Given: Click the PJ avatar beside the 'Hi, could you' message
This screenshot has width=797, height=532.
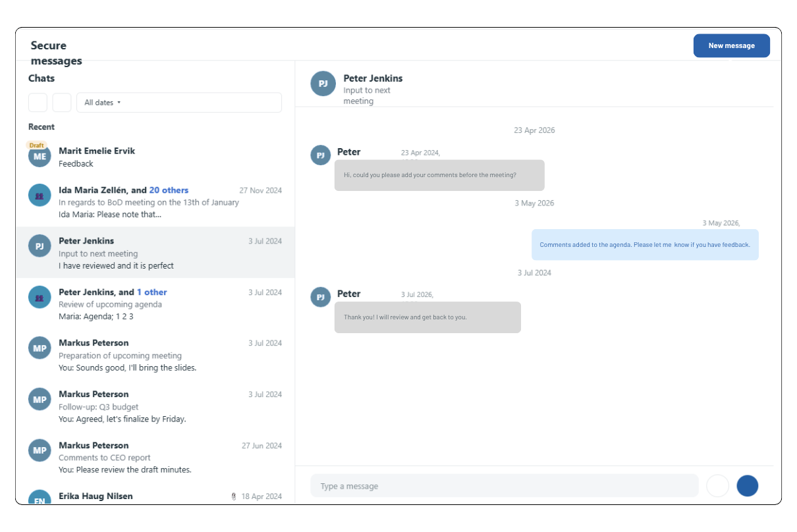Looking at the screenshot, I should (320, 155).
